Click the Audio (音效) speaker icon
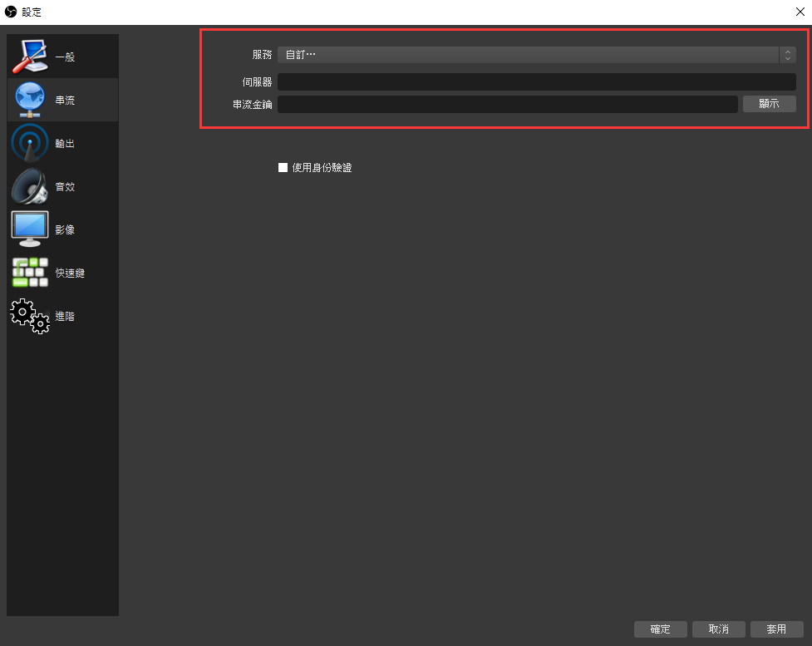The width and height of the screenshot is (812, 646). 30,186
